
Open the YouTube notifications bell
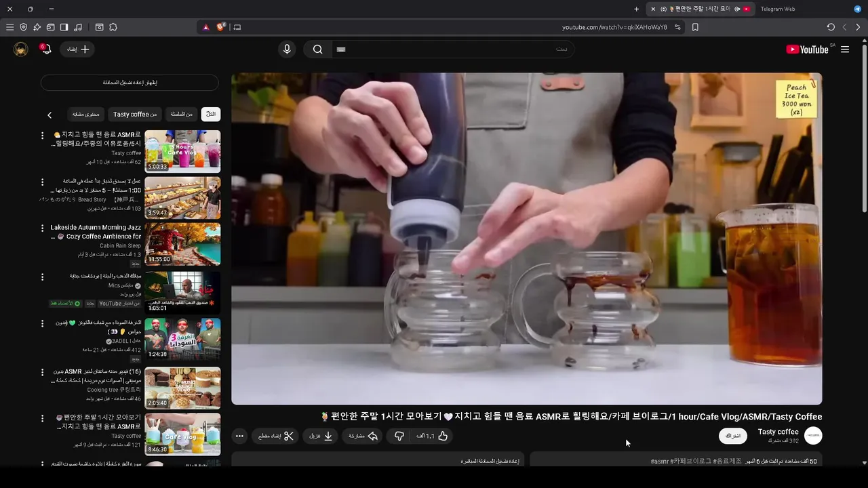pos(45,49)
